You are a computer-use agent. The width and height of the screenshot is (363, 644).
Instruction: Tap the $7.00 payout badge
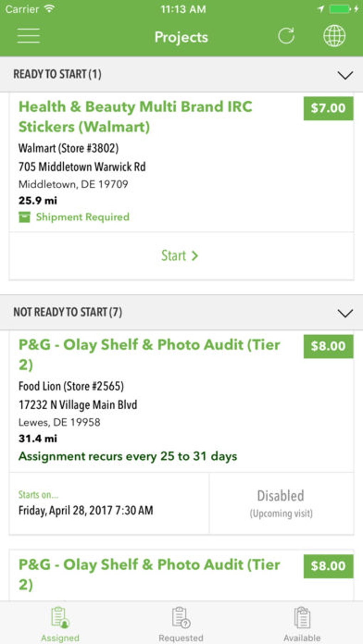(328, 108)
